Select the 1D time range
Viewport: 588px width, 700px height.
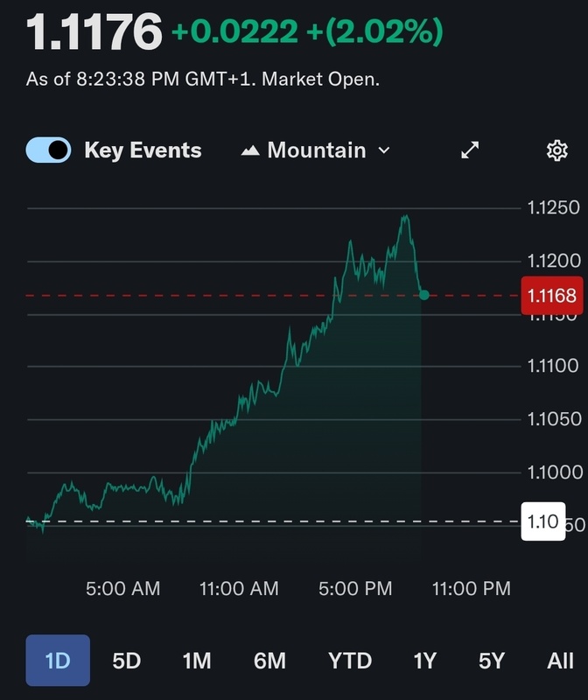click(58, 661)
